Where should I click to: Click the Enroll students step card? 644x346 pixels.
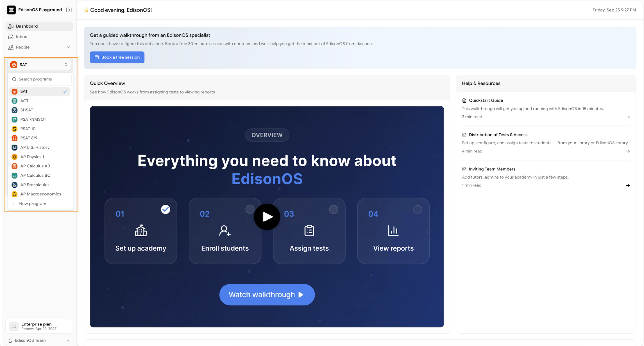[x=225, y=231]
